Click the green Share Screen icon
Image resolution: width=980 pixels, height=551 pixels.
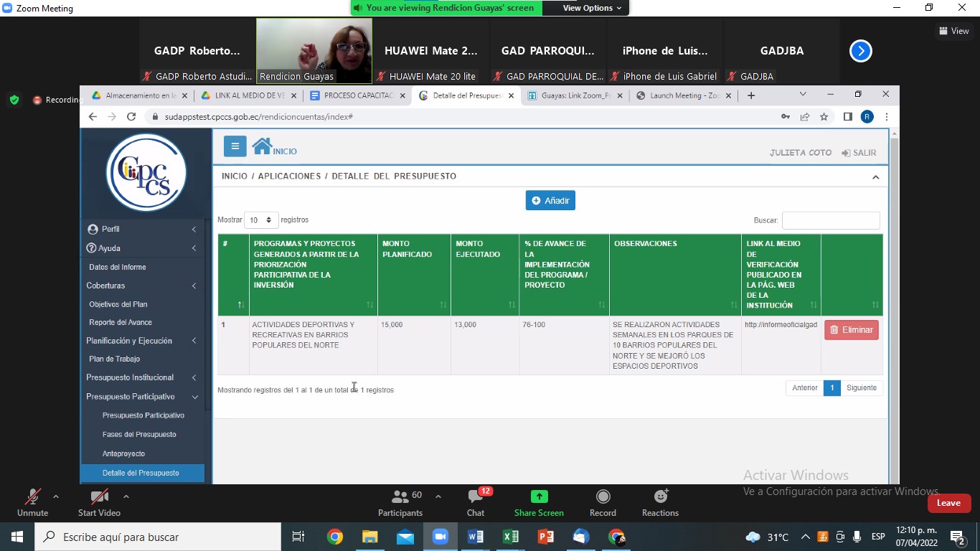[x=539, y=497]
